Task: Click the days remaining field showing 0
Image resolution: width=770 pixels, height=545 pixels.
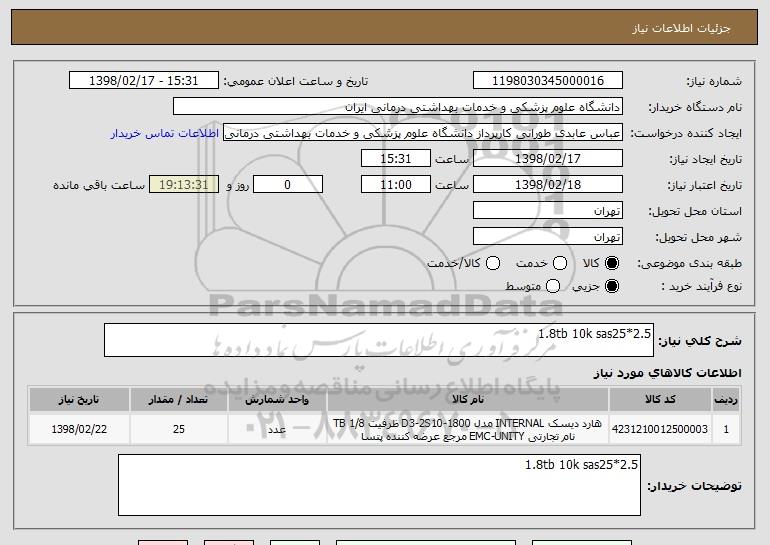Action: click(288, 185)
